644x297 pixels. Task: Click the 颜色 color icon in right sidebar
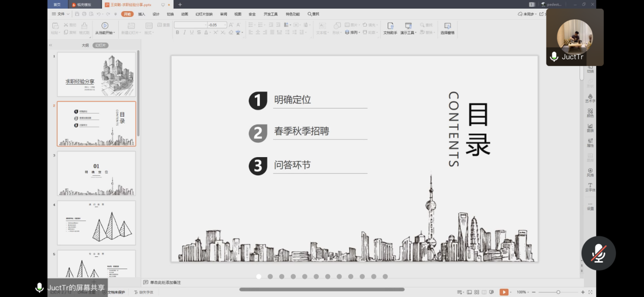click(590, 113)
